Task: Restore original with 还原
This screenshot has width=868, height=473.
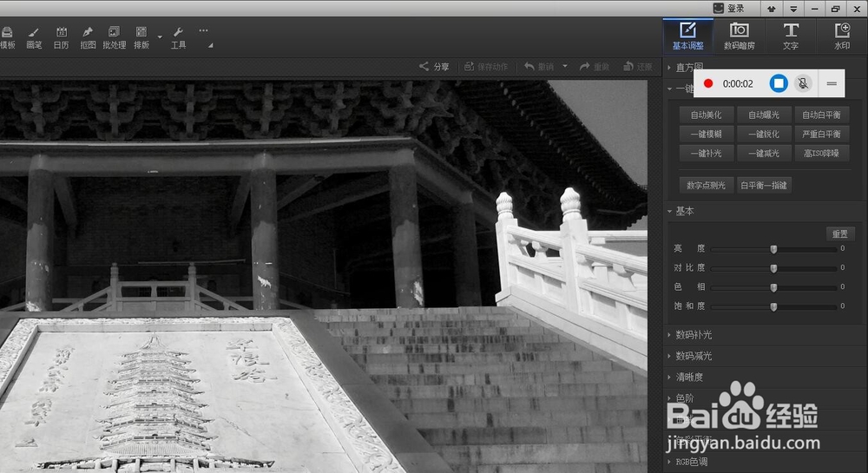Action: [x=638, y=66]
